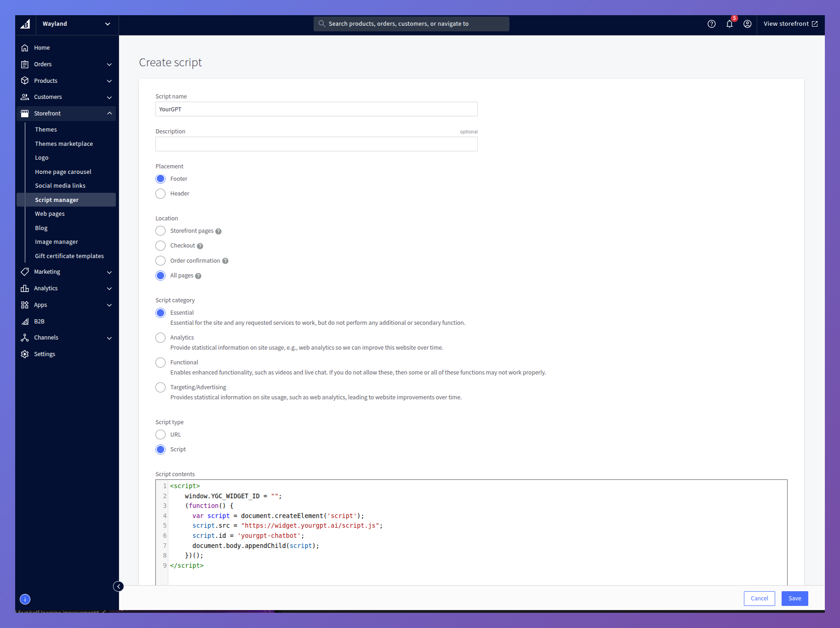Choose Essential script category
This screenshot has height=628, width=840.
click(x=160, y=313)
